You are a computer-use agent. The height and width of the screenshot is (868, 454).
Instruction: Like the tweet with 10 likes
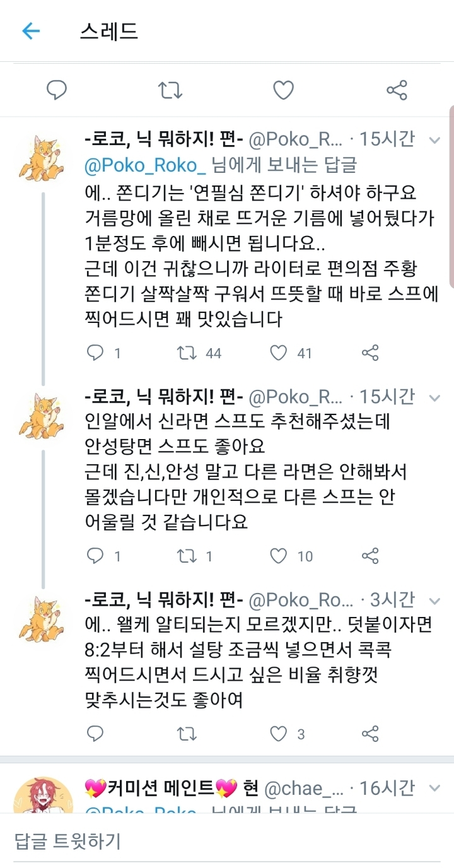click(277, 556)
